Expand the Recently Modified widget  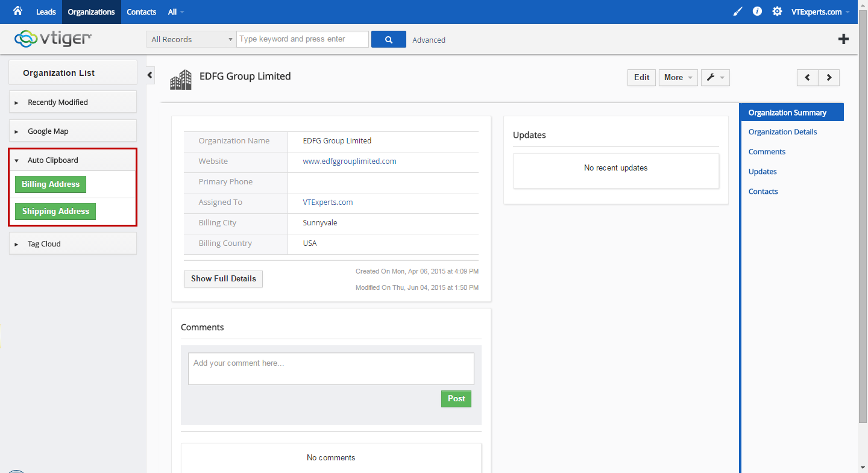[73, 102]
